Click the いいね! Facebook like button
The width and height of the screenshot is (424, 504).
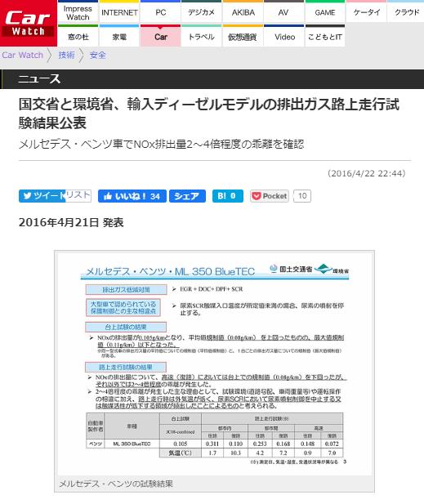tap(132, 196)
